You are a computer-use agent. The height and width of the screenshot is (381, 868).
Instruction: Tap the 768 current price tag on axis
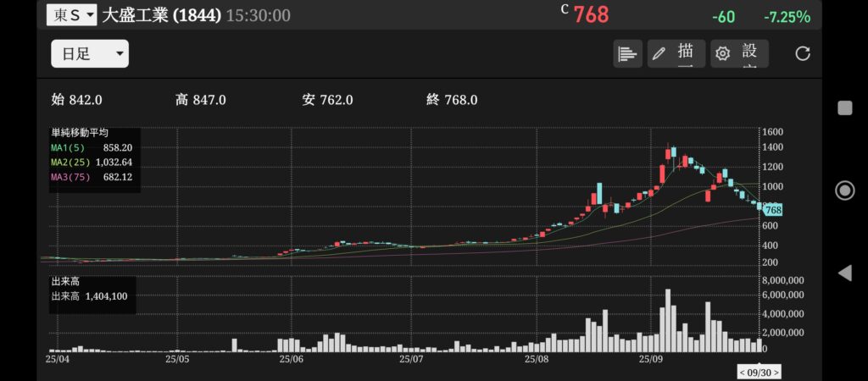(772, 210)
